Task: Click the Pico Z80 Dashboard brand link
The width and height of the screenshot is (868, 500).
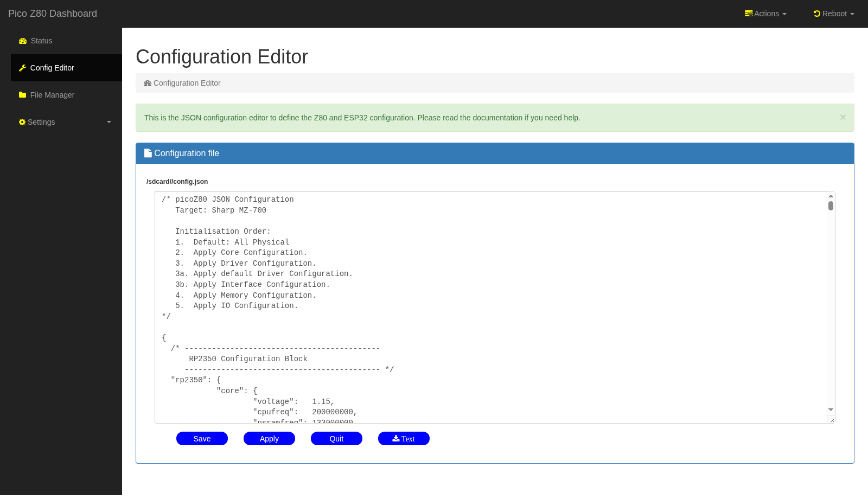Action: [52, 13]
